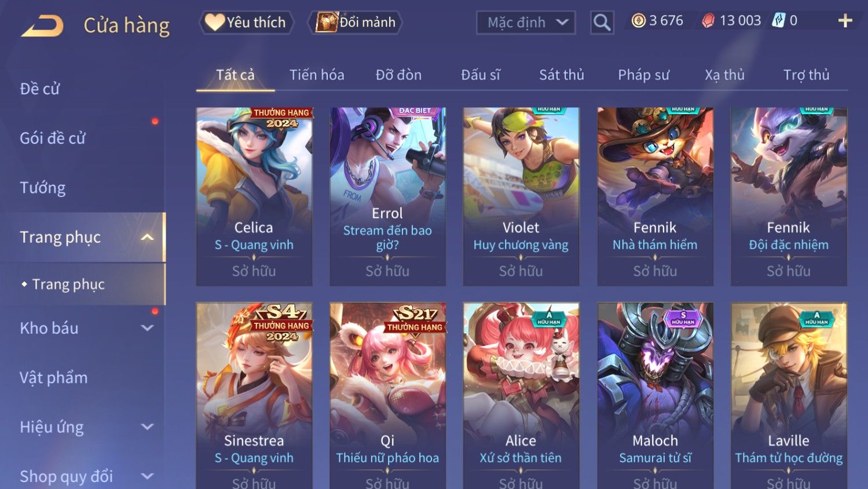Viewport: 868px width, 489px height.
Task: Click the back arrow icon
Action: click(x=42, y=26)
